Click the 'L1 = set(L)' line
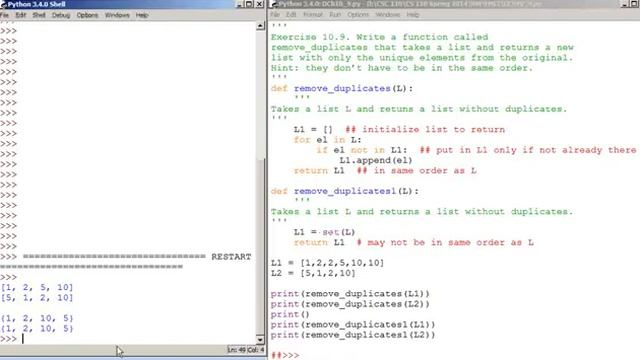Screen dimensions: 640x360 (x=324, y=232)
